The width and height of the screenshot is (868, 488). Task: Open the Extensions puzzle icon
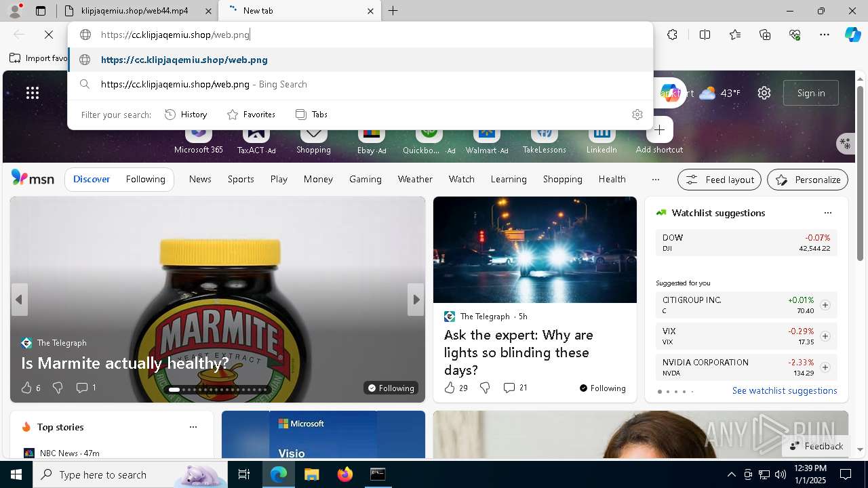pyautogui.click(x=672, y=35)
